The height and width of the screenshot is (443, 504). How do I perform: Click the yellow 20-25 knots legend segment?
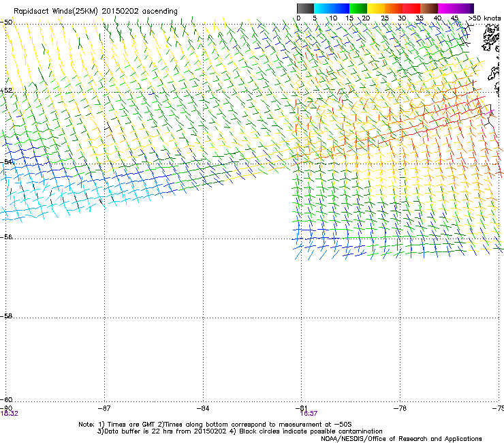coord(376,8)
